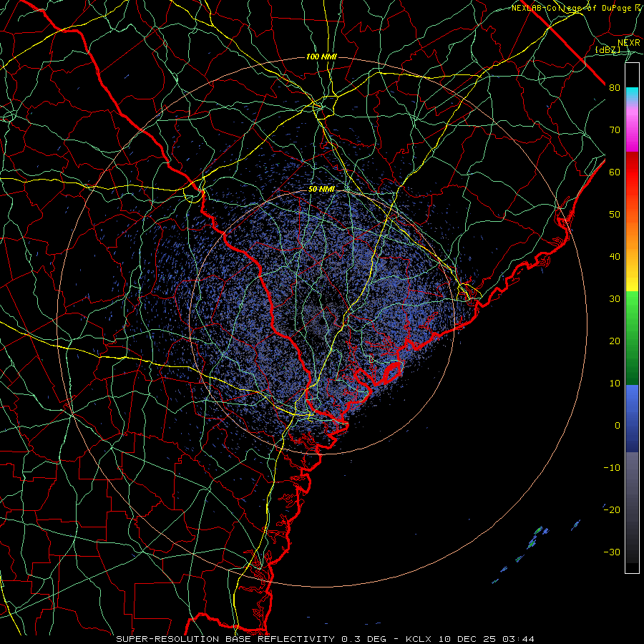This screenshot has height=644, width=644.
Task: Click "SUPER-RESOLUTION BASE REFLECTIVITY" in the caption
Action: (224, 639)
